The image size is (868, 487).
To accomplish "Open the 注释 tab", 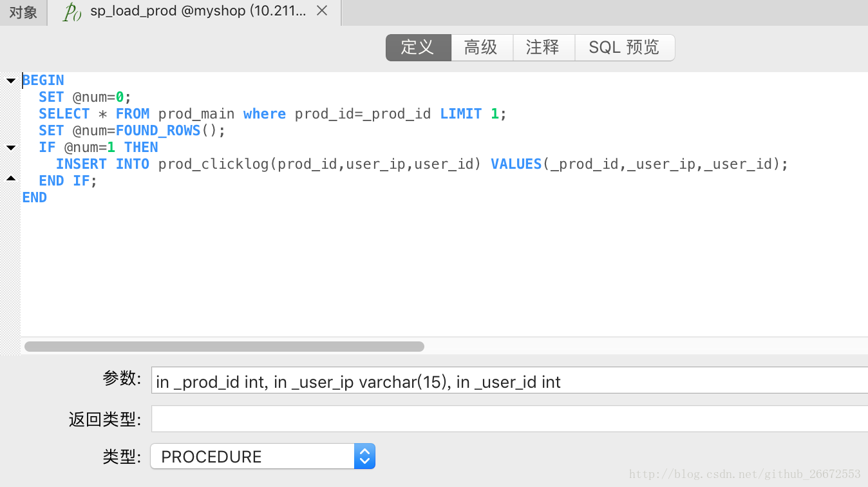I will click(x=543, y=48).
